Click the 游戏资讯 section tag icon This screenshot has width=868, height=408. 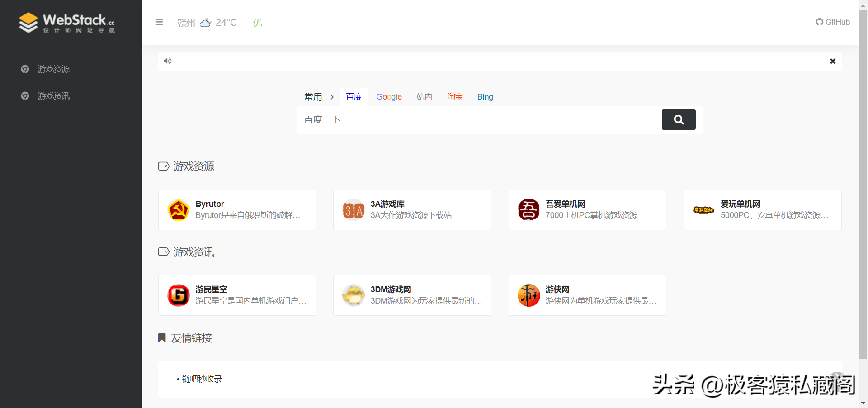point(164,252)
